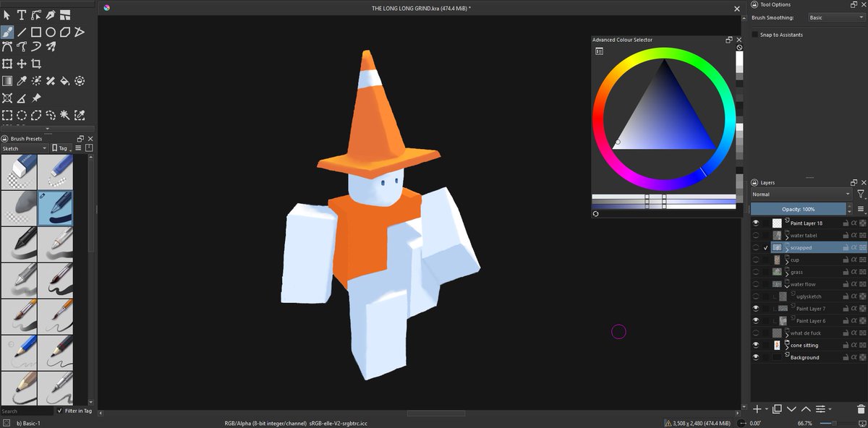The image size is (868, 428).
Task: Select the Polyline tool
Action: point(80,32)
